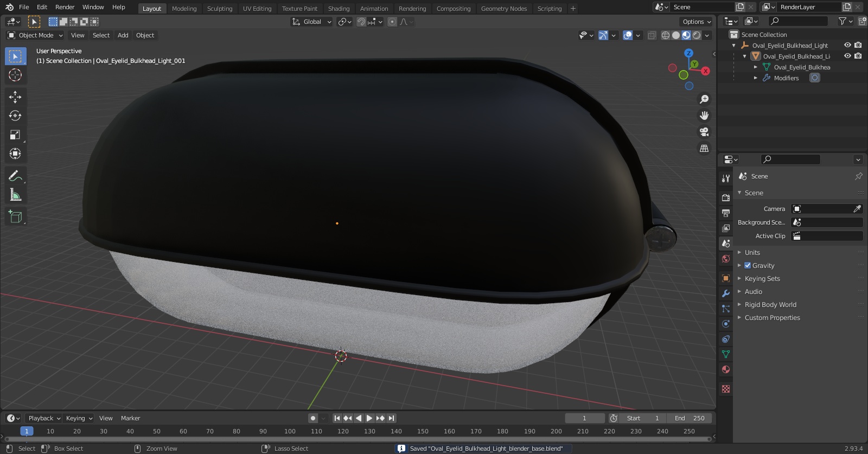Click the zoom viewport magnifier icon
Image resolution: width=868 pixels, height=454 pixels.
[x=704, y=99]
